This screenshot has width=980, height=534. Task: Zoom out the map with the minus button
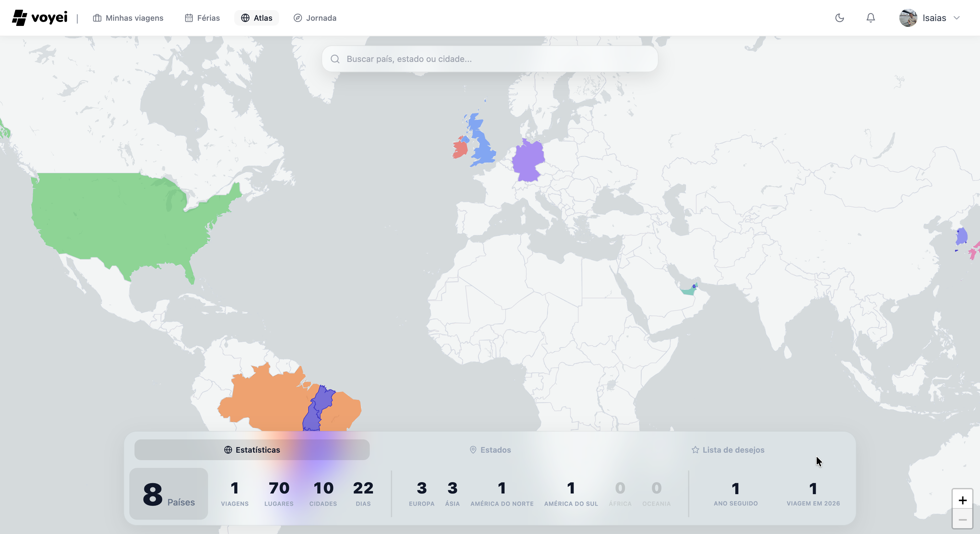tap(962, 519)
